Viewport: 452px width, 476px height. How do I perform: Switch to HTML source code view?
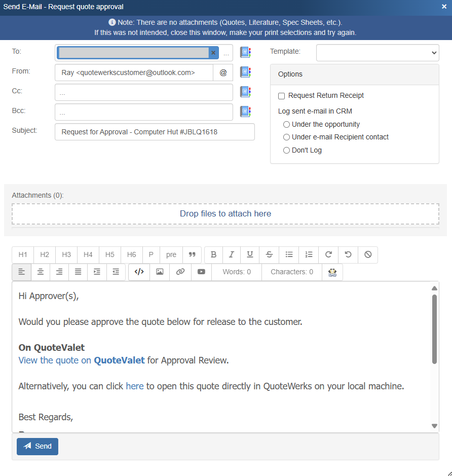[x=139, y=272]
